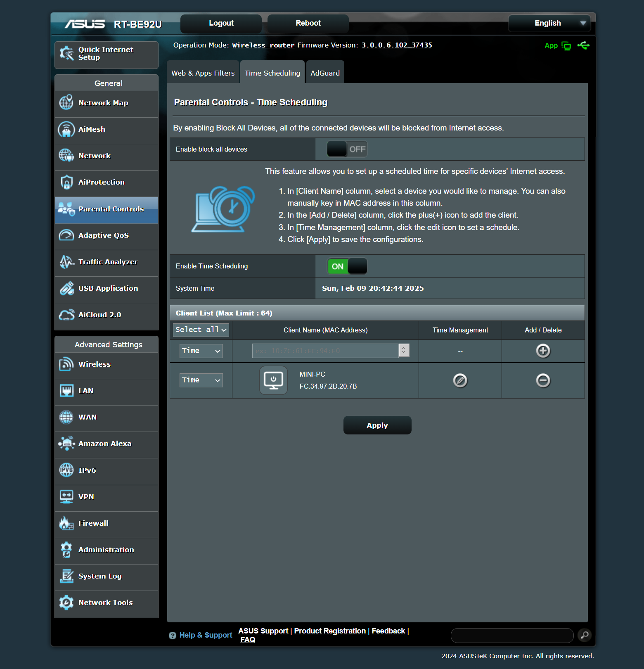This screenshot has width=644, height=669.
Task: Open the ASUS Support link
Action: [263, 631]
